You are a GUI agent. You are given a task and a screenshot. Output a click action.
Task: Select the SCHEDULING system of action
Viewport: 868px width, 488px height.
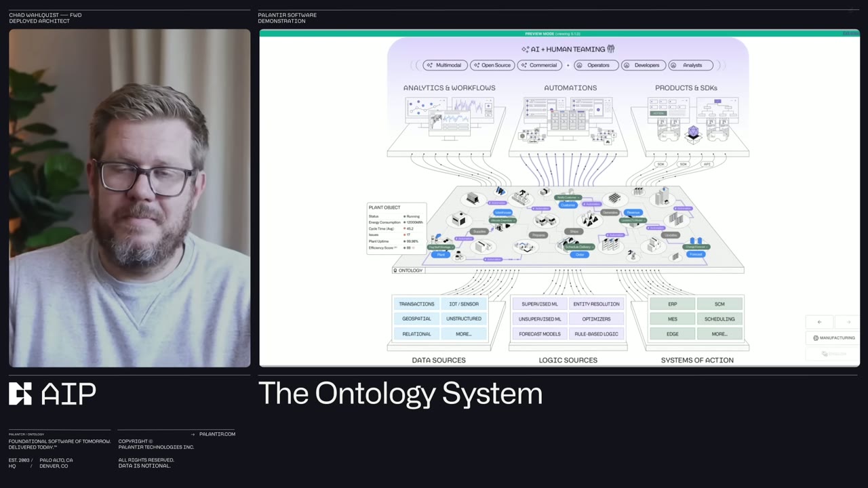(x=719, y=319)
